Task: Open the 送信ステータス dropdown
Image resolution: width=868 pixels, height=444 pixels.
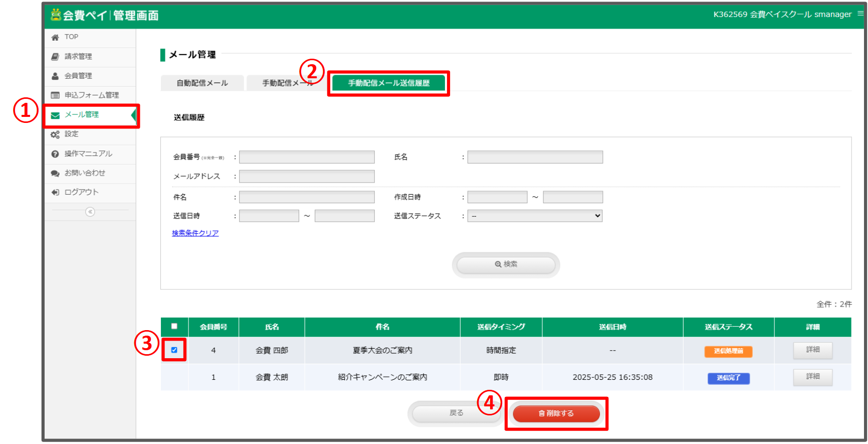Action: [x=535, y=216]
